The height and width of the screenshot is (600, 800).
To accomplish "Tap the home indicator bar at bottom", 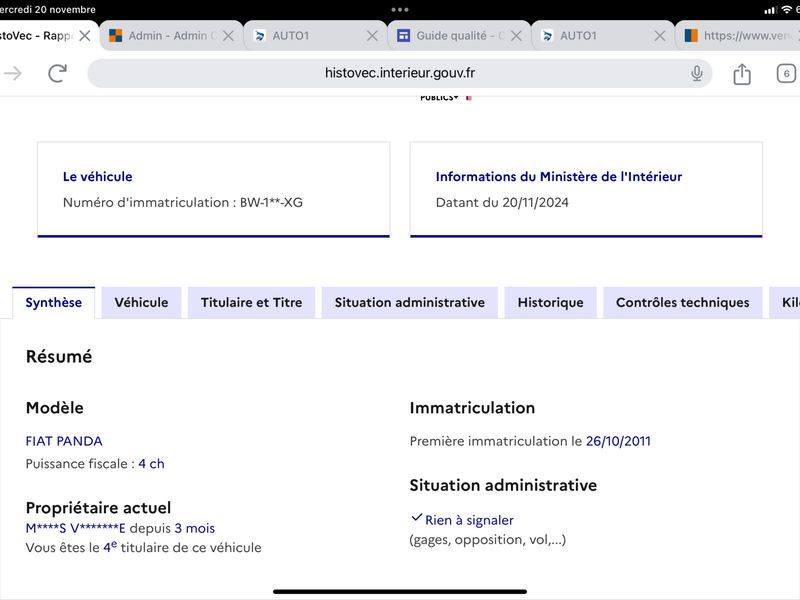I will (x=399, y=592).
